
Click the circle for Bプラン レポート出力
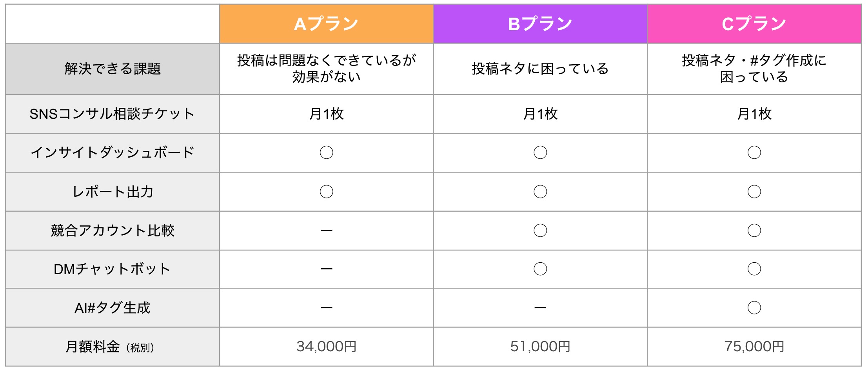click(540, 192)
